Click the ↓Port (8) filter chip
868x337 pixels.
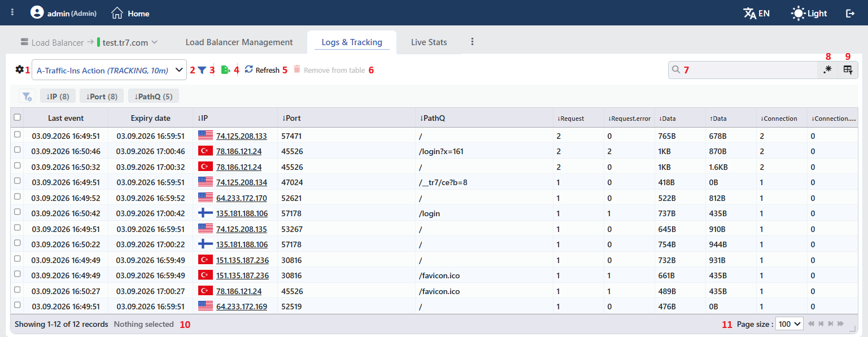click(x=102, y=97)
